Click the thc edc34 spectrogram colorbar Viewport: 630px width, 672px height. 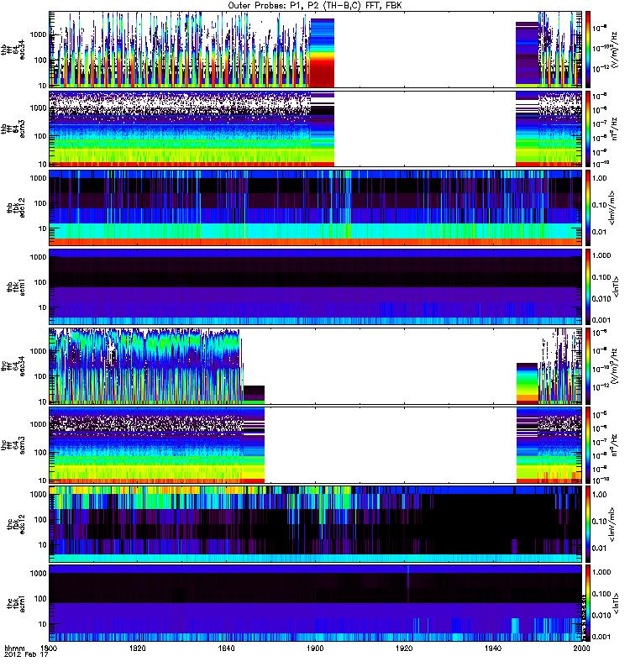[588, 365]
